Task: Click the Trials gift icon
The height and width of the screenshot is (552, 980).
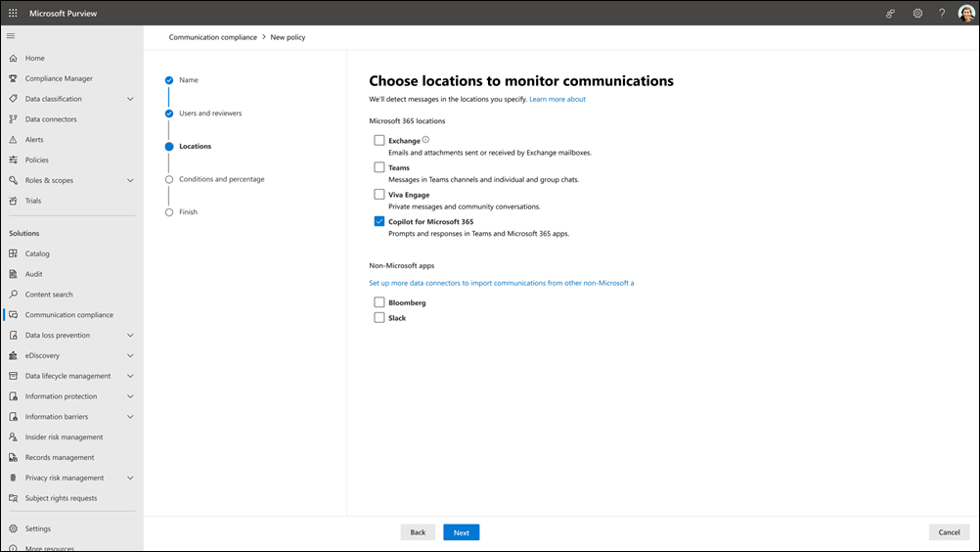Action: (13, 201)
